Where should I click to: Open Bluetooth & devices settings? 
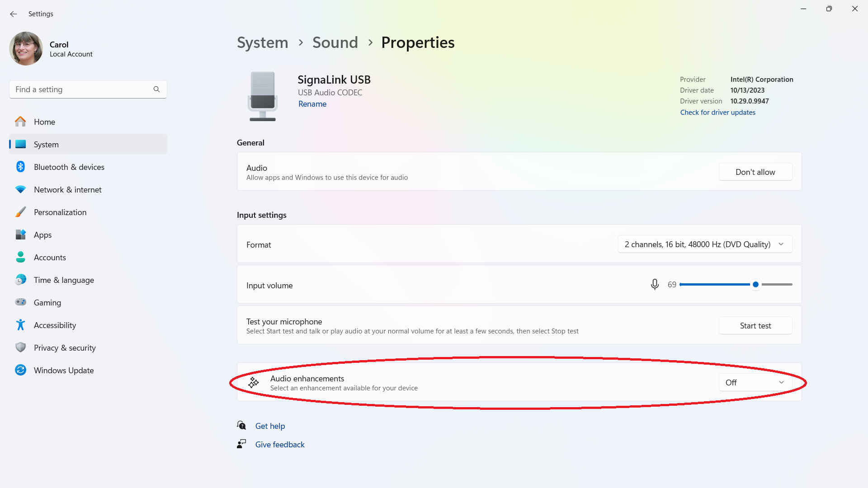[69, 167]
